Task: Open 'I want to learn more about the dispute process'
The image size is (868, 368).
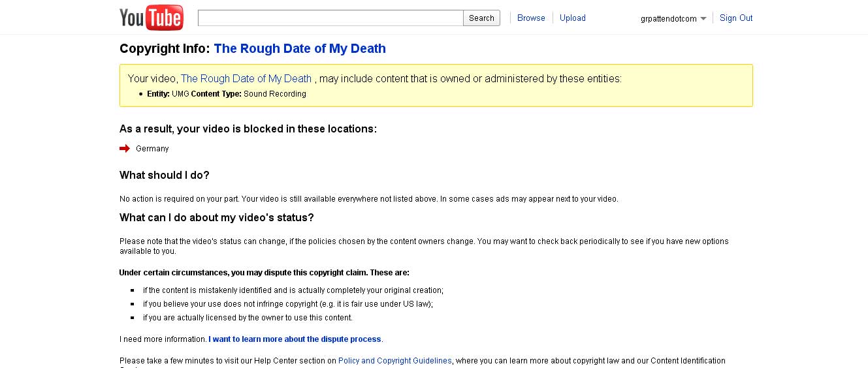Action: pos(295,339)
